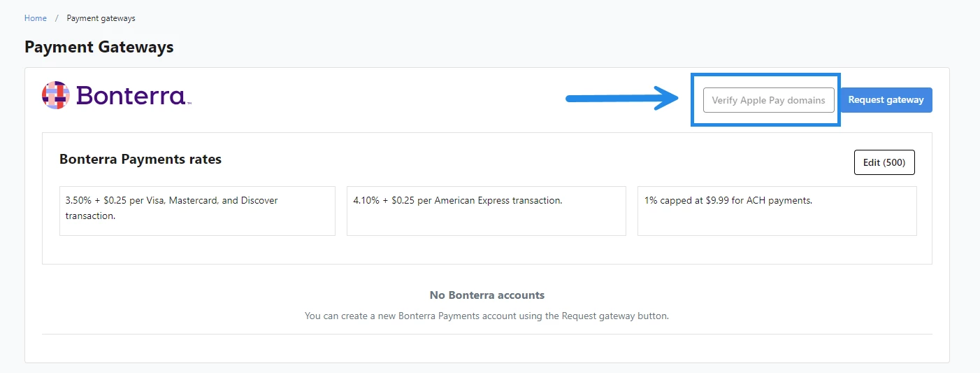Open the Edit (500) rates button
Image resolution: width=980 pixels, height=373 pixels.
[x=884, y=162]
